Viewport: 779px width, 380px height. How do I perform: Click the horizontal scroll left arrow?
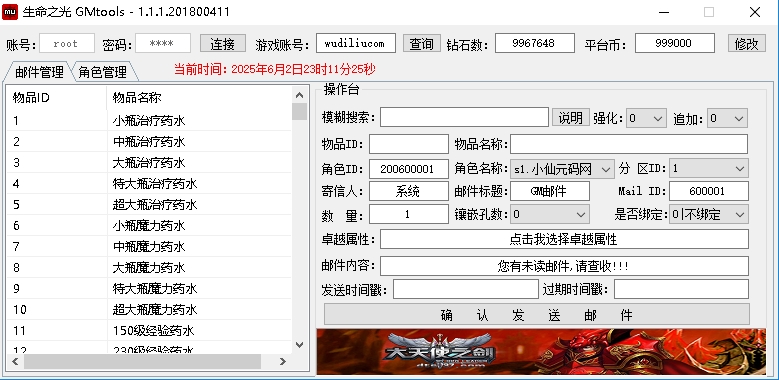tap(15, 362)
